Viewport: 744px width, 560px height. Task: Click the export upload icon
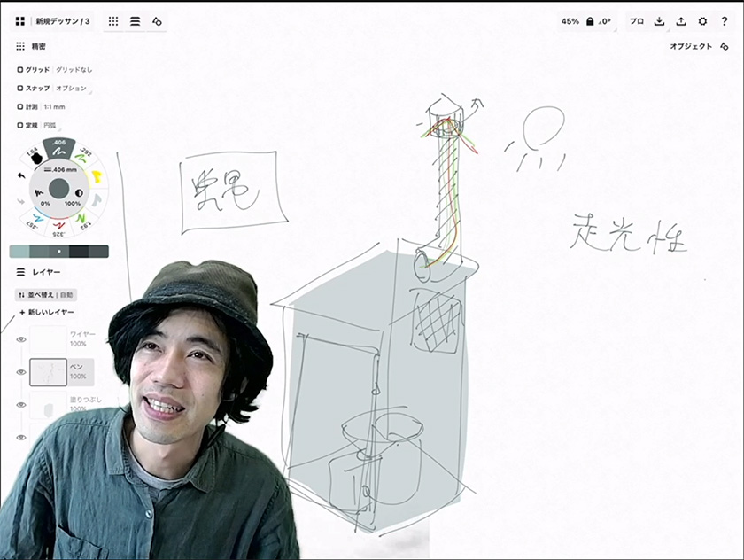(x=681, y=21)
